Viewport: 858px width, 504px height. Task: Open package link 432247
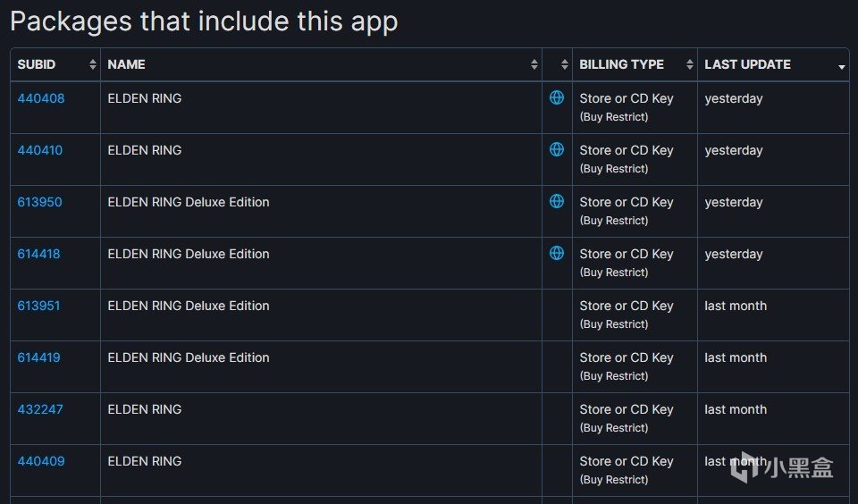click(x=40, y=409)
